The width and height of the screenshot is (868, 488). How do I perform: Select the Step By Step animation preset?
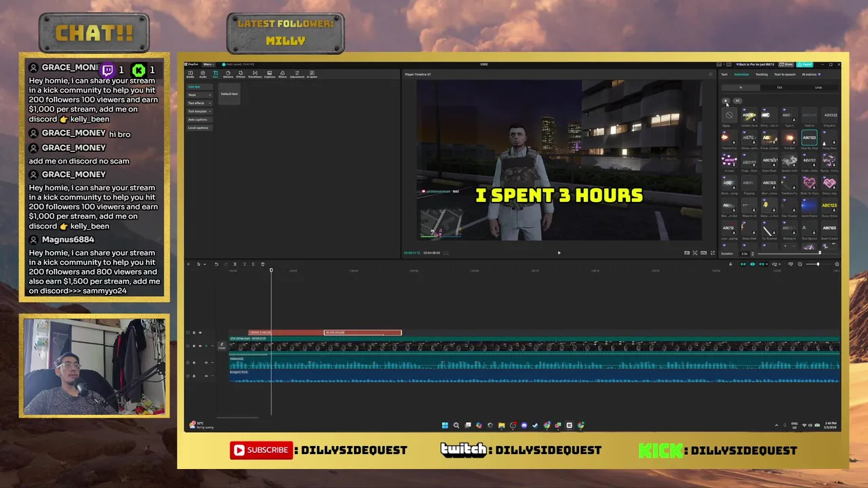point(810,138)
